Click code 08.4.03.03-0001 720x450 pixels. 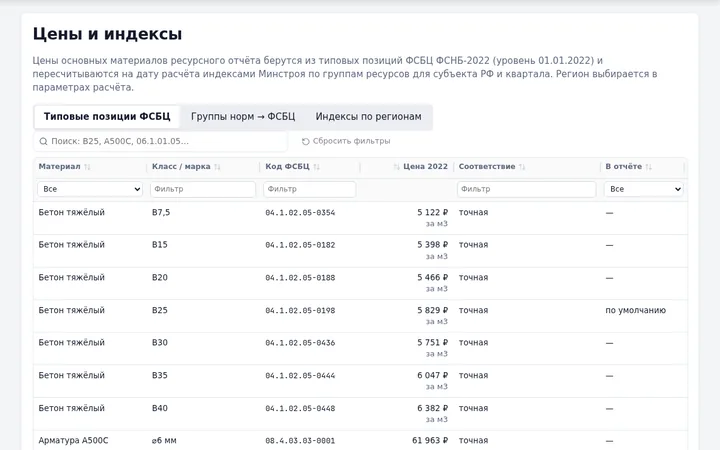point(300,441)
